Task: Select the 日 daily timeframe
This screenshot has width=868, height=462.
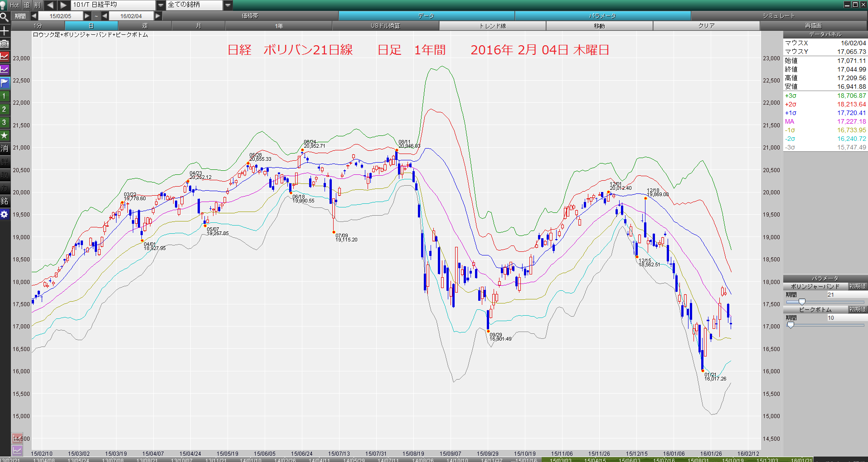Action: (x=91, y=26)
